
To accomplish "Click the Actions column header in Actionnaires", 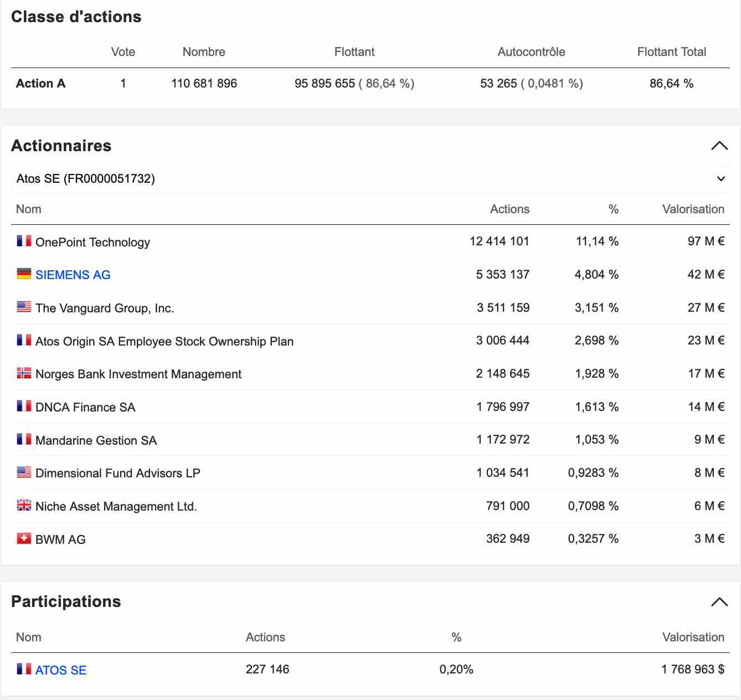I will tap(510, 209).
